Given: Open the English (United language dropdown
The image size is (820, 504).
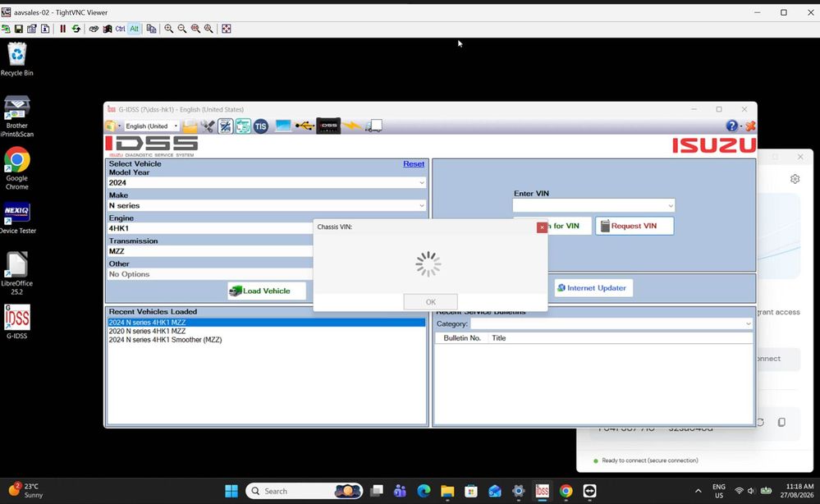Looking at the screenshot, I should (152, 126).
